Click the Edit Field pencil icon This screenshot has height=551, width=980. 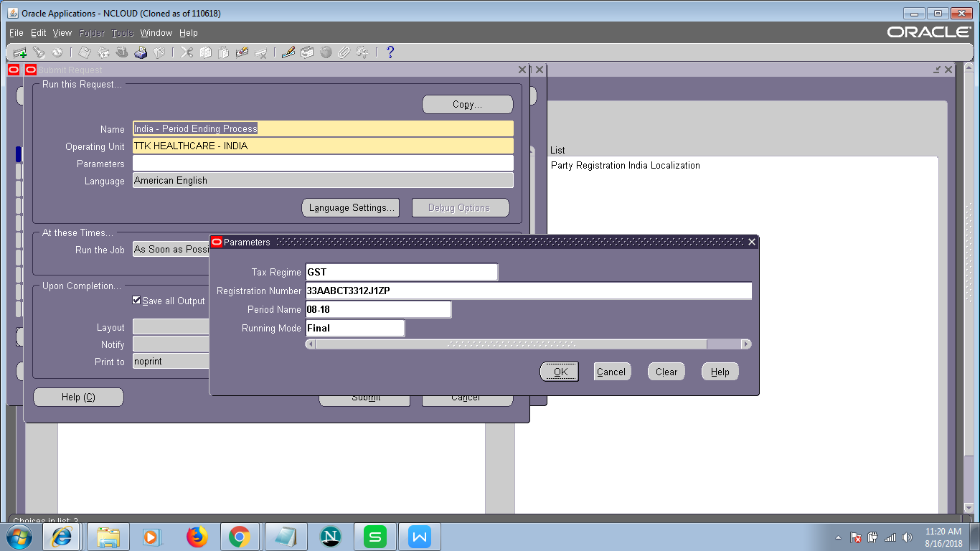288,52
